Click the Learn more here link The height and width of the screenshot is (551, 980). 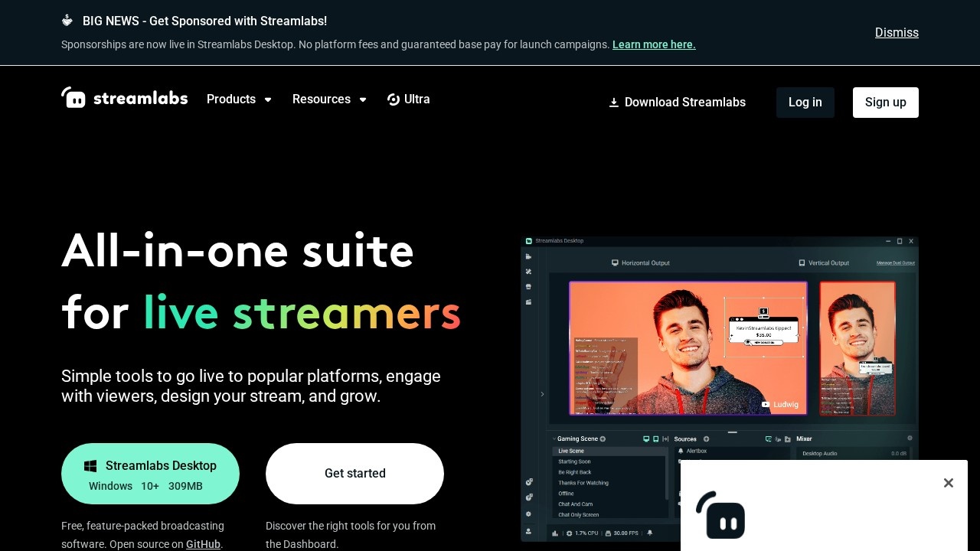(x=653, y=44)
